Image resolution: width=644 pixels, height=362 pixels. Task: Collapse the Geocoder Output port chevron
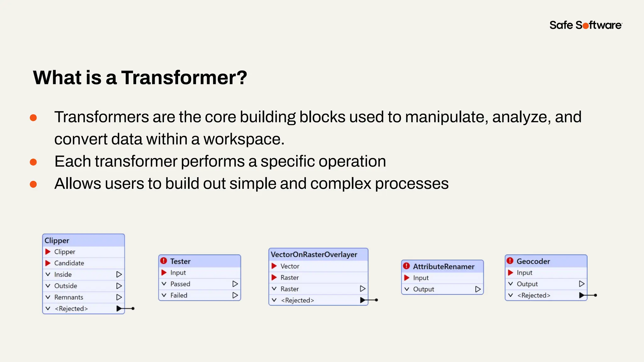510,284
